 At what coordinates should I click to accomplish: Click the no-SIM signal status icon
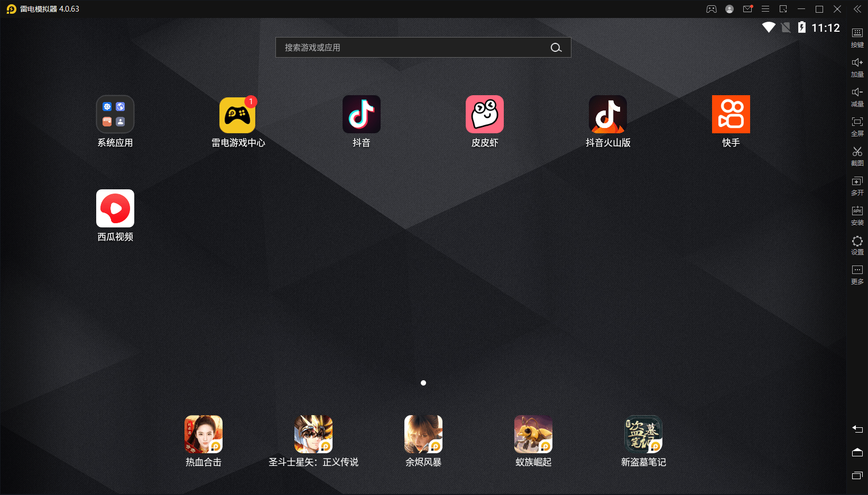(786, 27)
